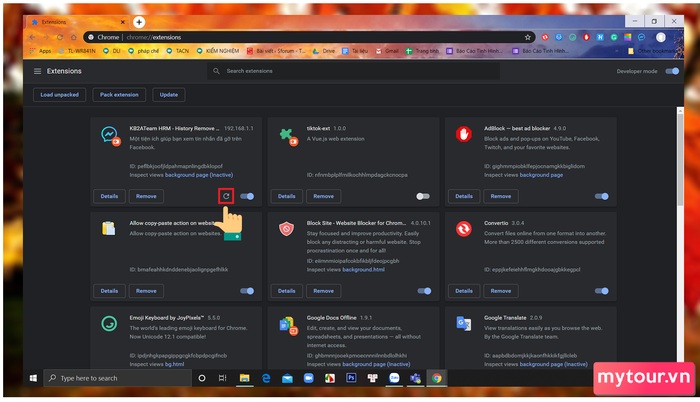Remove the tiktok-ext extension

point(324,196)
